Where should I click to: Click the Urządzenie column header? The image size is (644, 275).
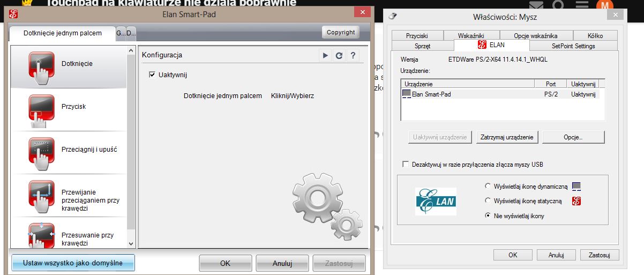point(467,84)
